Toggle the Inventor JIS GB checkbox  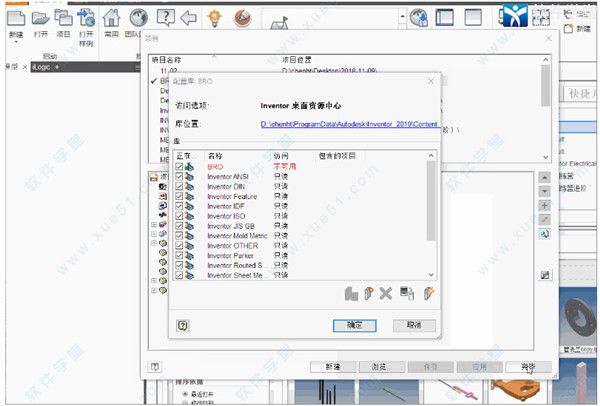pos(179,226)
